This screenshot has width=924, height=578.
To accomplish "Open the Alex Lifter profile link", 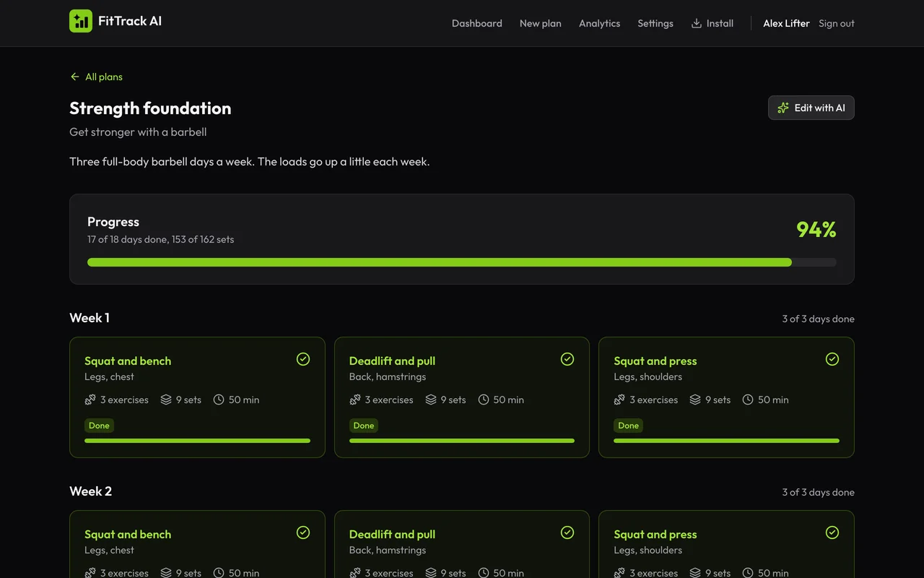I will [786, 23].
